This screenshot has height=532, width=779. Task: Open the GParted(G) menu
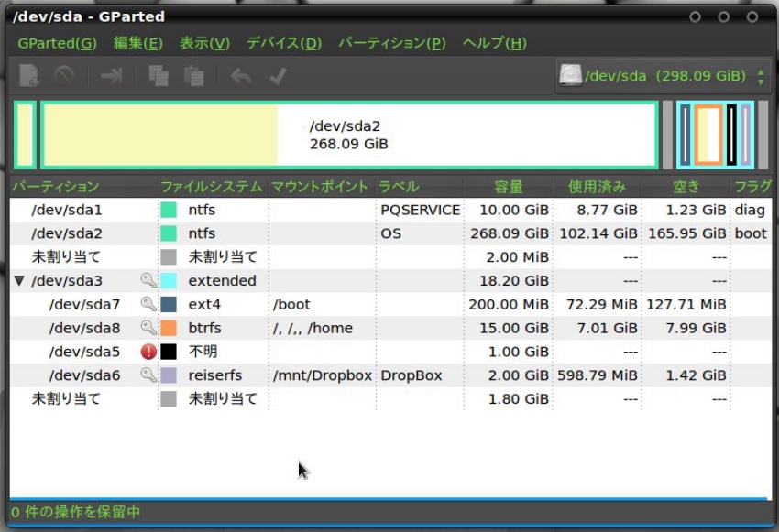(57, 43)
